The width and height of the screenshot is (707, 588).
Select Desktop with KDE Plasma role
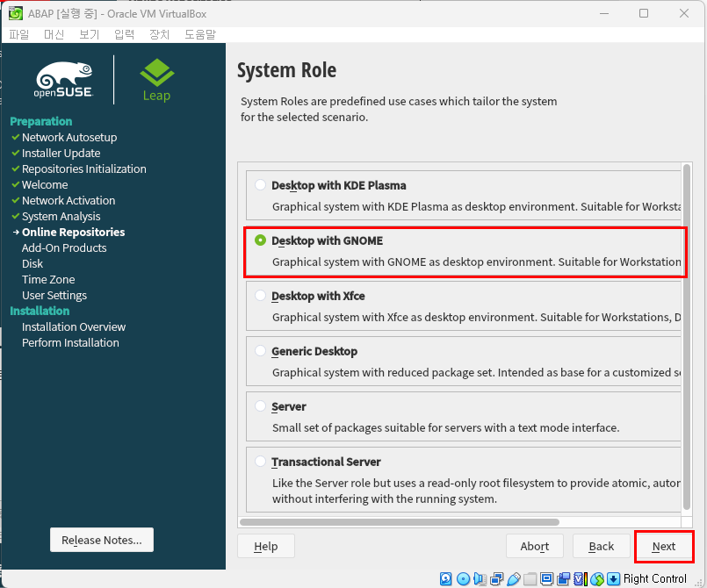tap(260, 184)
